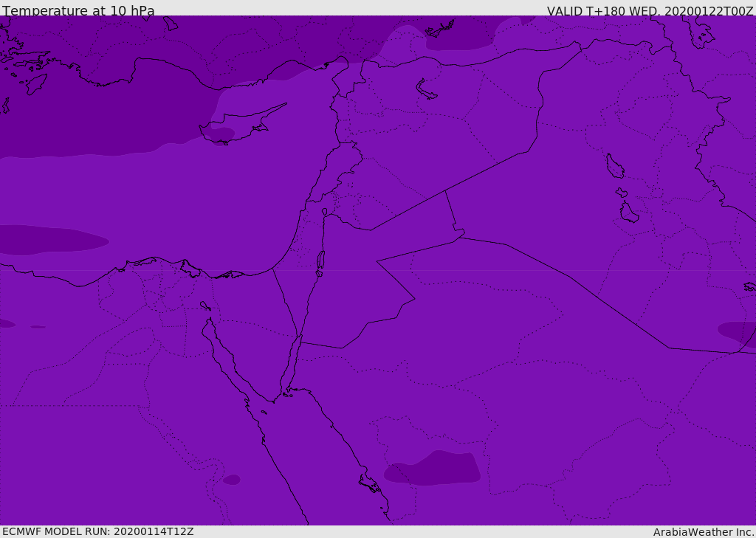
Task: Click the dark purple patch over Saudi Arabia
Action: (x=432, y=468)
